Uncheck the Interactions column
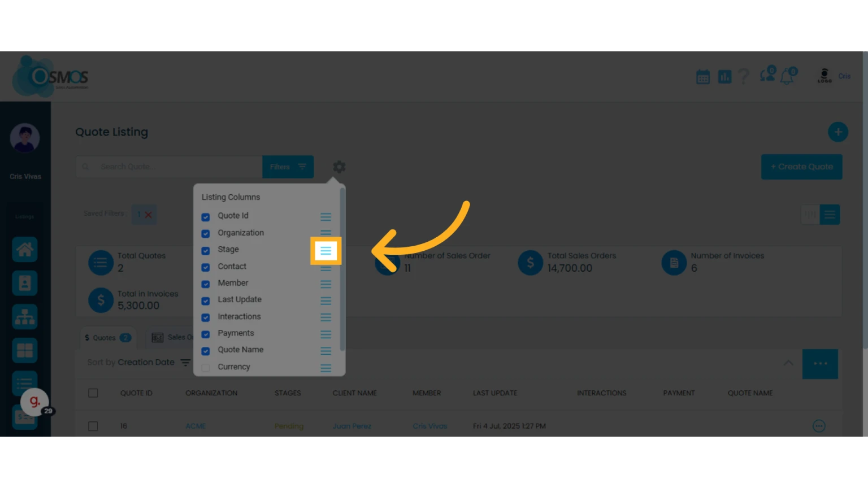Viewport: 868px width, 488px height. (206, 317)
